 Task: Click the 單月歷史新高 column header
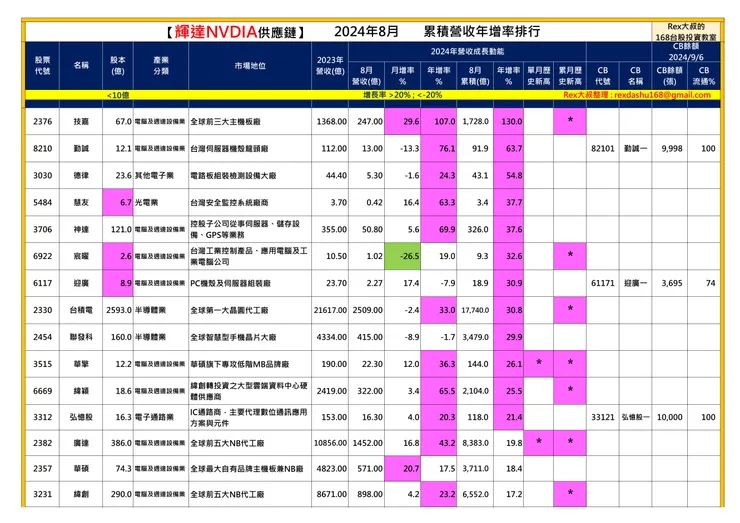[x=538, y=76]
